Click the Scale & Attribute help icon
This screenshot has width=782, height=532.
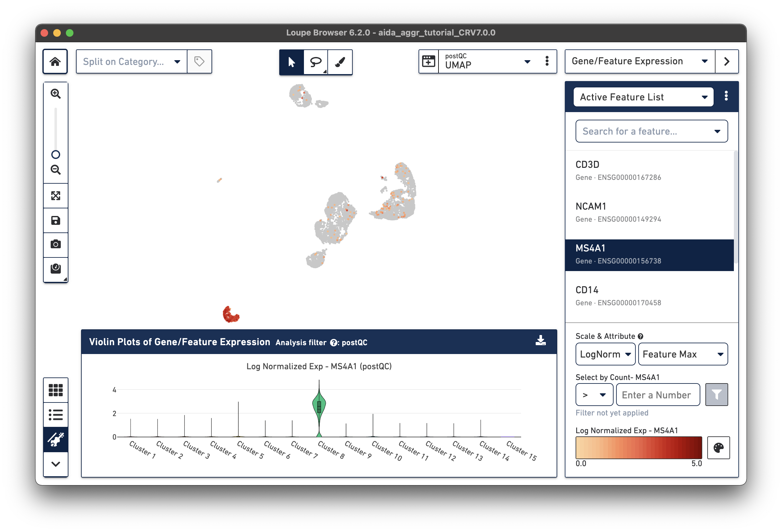click(x=640, y=336)
